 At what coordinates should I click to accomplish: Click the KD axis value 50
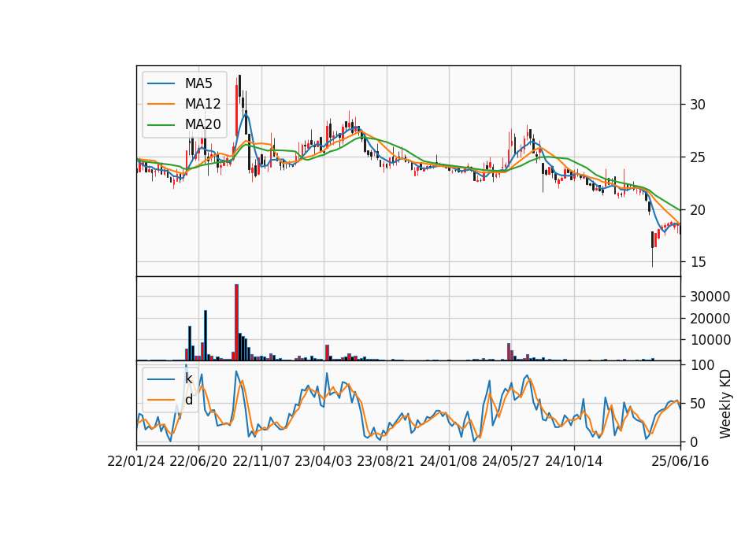[x=698, y=404]
